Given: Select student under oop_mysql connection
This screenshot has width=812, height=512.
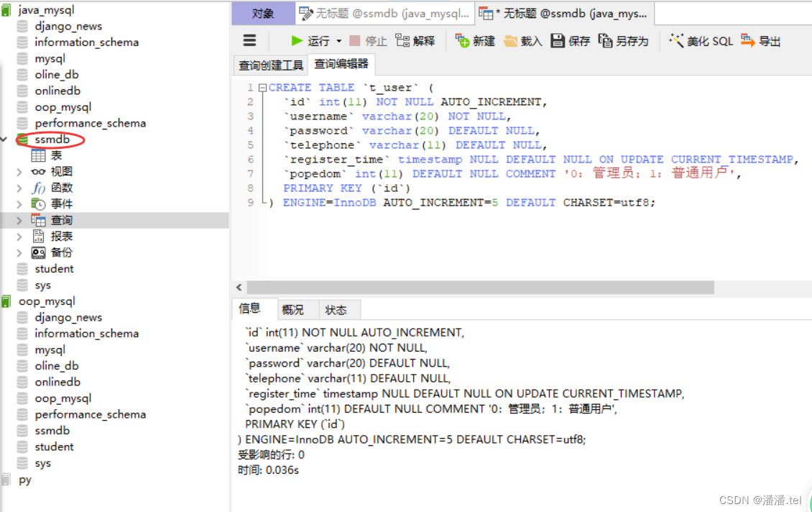Looking at the screenshot, I should [x=54, y=447].
